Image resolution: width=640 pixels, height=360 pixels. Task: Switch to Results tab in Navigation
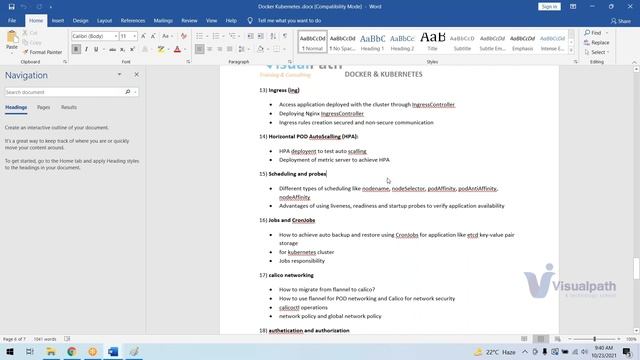click(69, 107)
